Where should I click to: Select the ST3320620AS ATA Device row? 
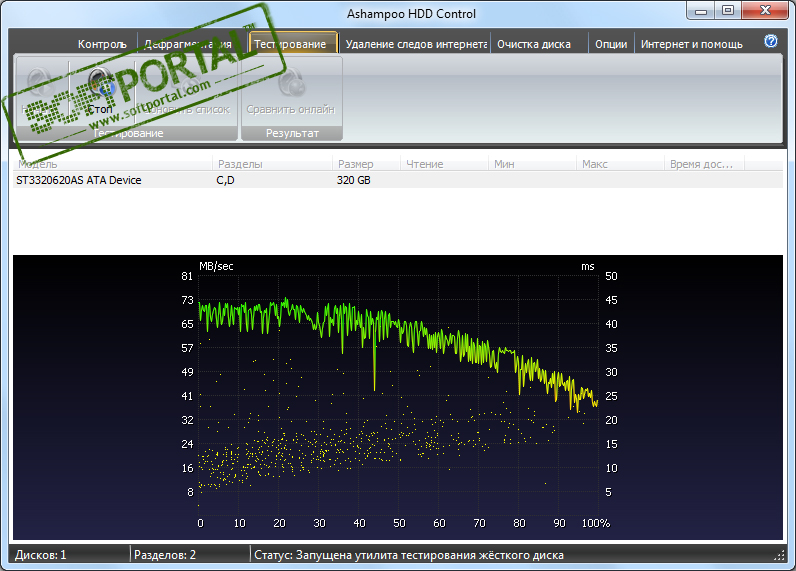coord(397,180)
